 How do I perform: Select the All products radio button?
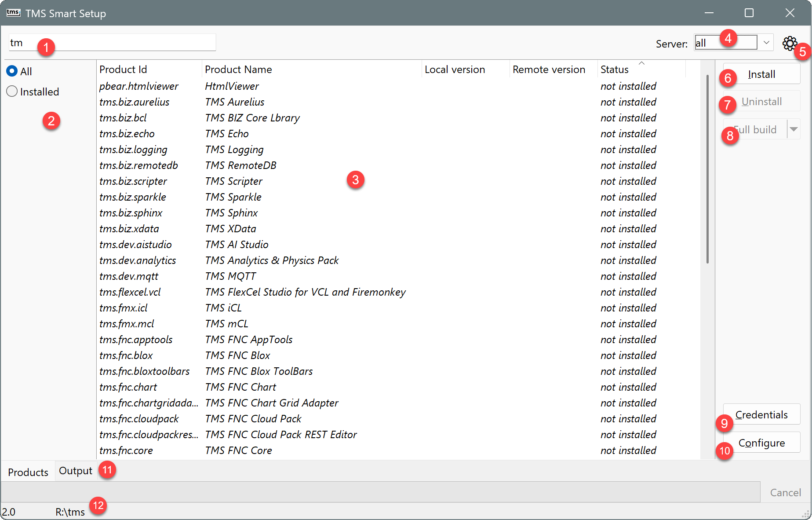[x=12, y=71]
